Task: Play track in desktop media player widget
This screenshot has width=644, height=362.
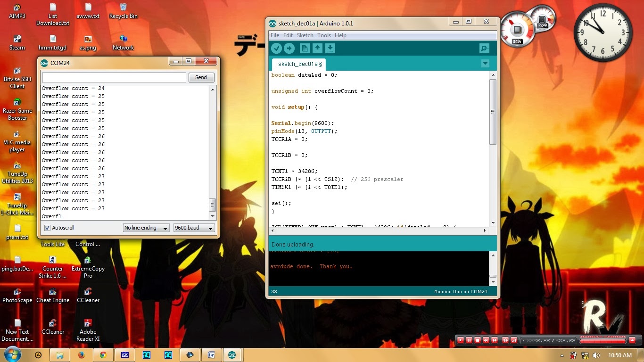Action: click(461, 340)
